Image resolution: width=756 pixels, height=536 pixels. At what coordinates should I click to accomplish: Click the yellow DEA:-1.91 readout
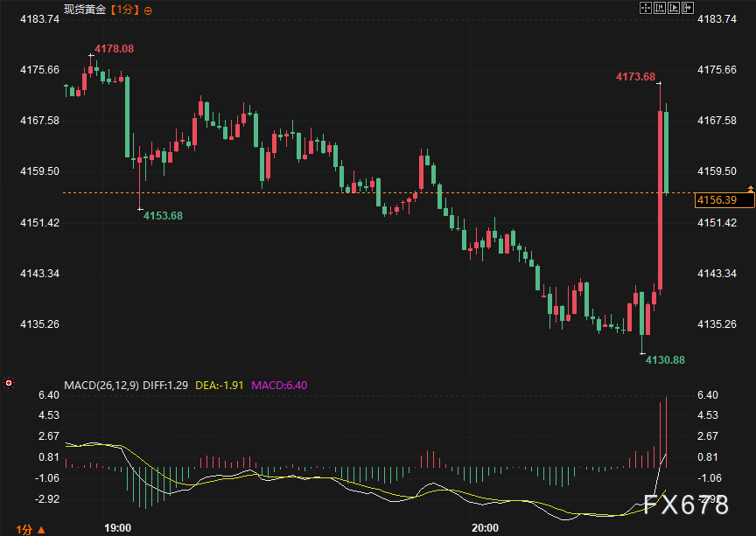[x=220, y=385]
